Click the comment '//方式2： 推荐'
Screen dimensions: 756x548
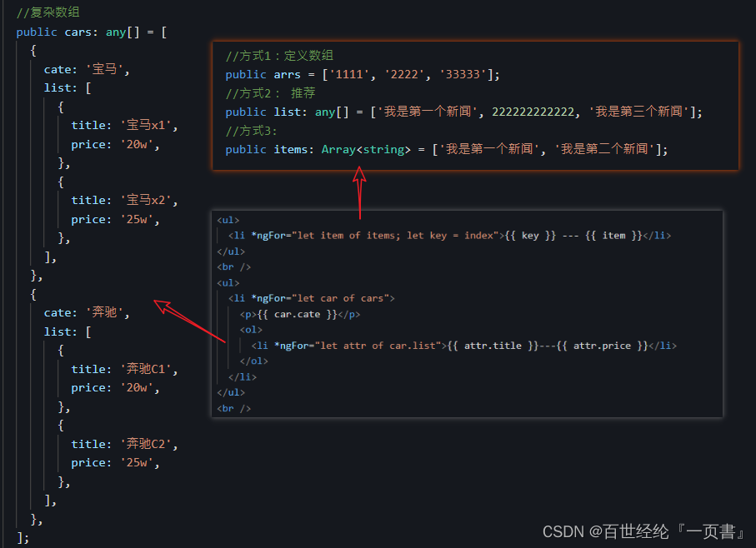271,93
